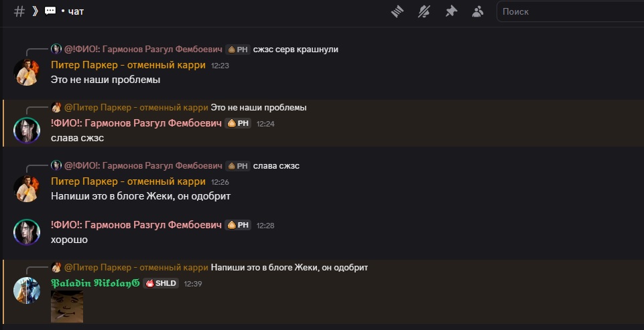Open Paladin NikolayG's profile avatar
644x330 pixels.
point(27,290)
